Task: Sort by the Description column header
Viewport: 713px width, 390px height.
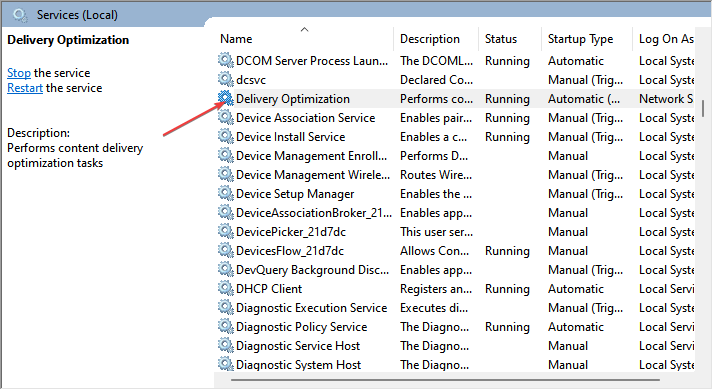Action: point(430,39)
